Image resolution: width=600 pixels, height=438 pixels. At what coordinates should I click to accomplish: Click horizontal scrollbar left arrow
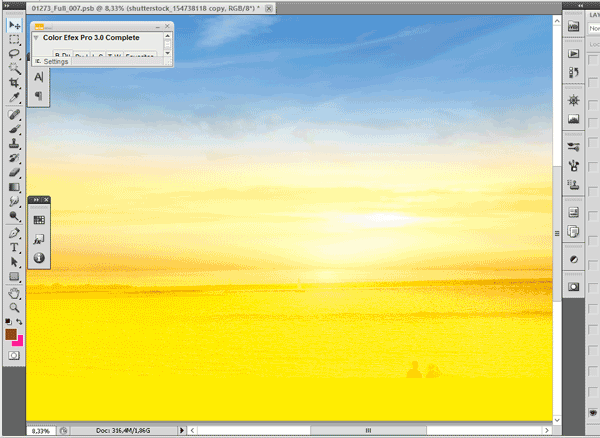192,431
